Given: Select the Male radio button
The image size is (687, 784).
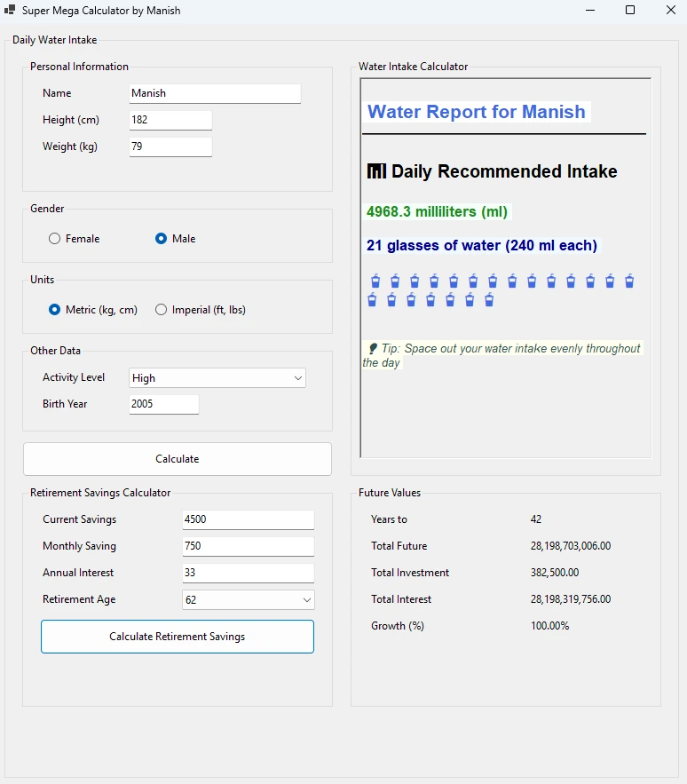Looking at the screenshot, I should [162, 239].
